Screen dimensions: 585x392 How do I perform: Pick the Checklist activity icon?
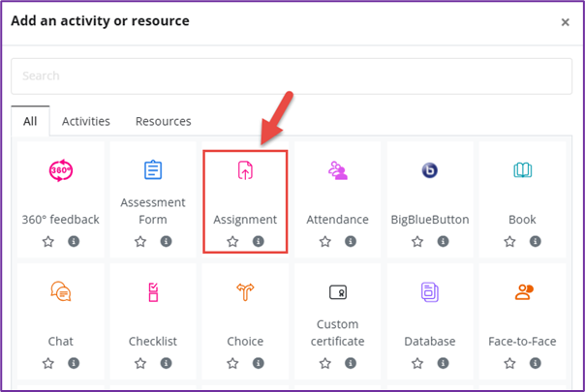click(x=152, y=291)
